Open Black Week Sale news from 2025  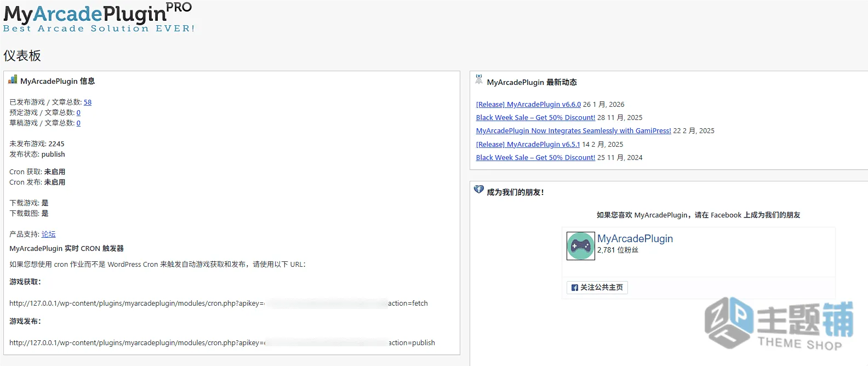tap(535, 118)
